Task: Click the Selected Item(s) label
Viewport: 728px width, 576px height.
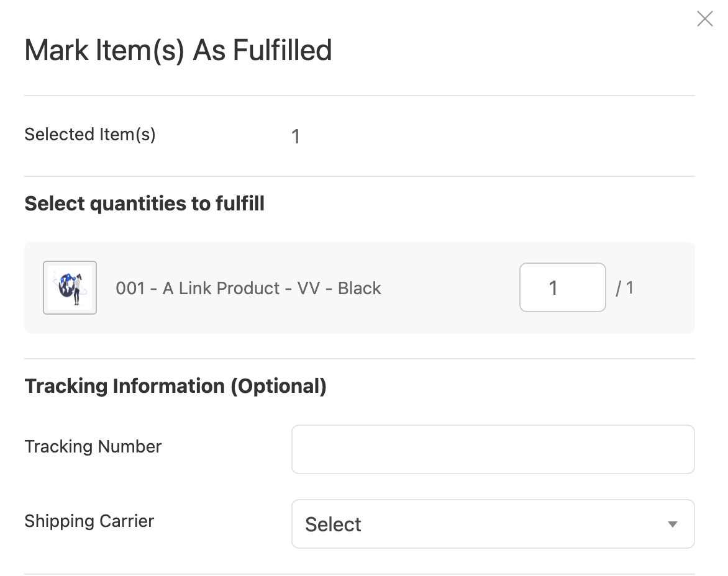Action: (90, 135)
